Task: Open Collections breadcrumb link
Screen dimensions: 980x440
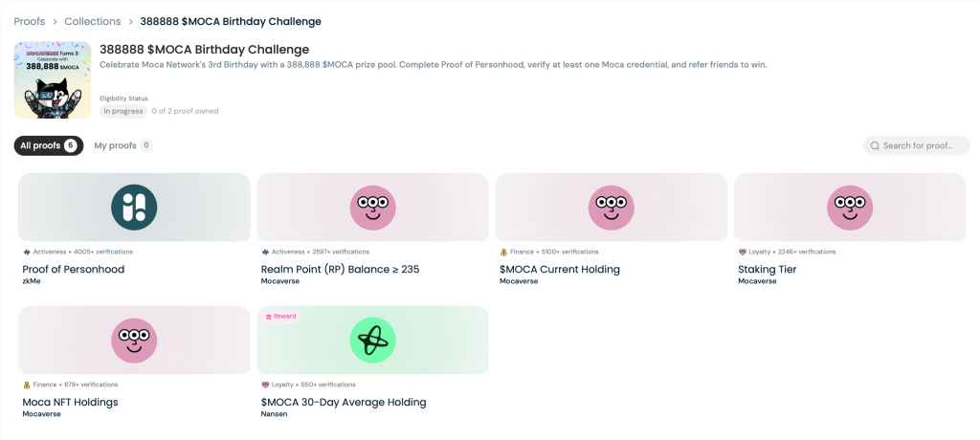Action: coord(93,21)
